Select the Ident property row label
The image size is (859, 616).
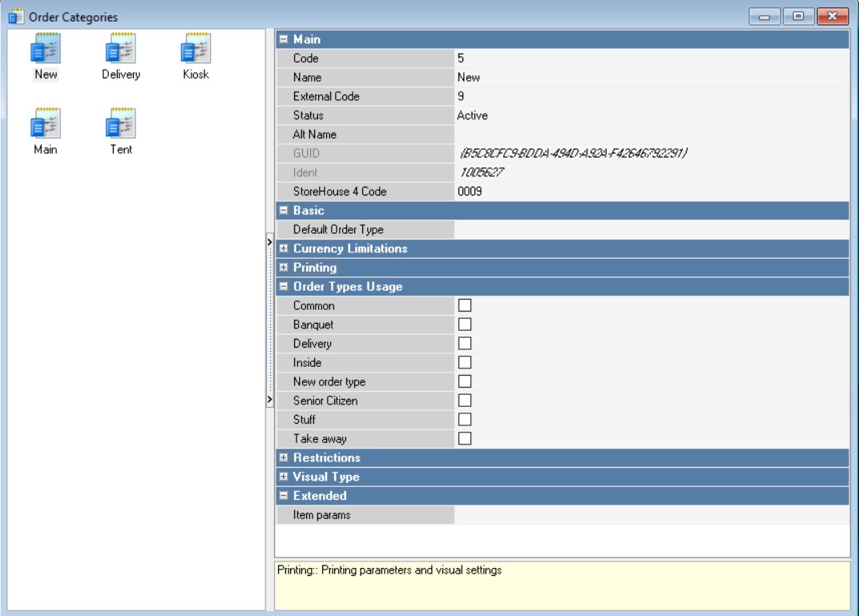pos(305,172)
